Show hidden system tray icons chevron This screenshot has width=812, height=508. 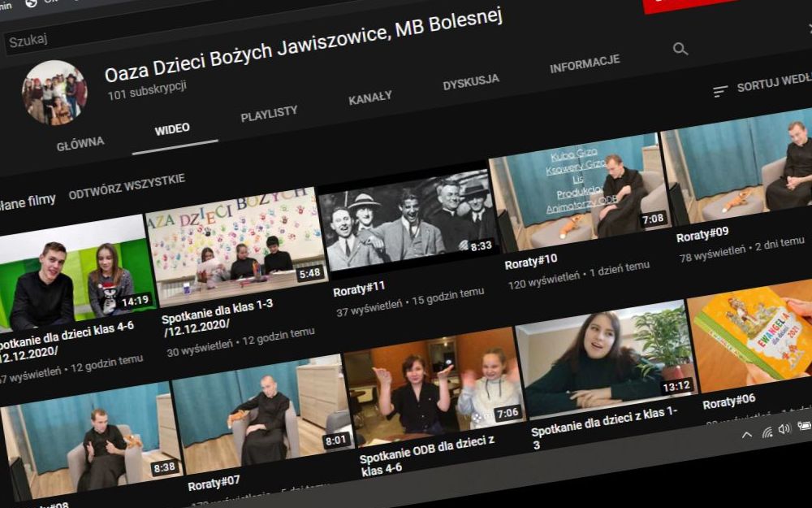[747, 435]
